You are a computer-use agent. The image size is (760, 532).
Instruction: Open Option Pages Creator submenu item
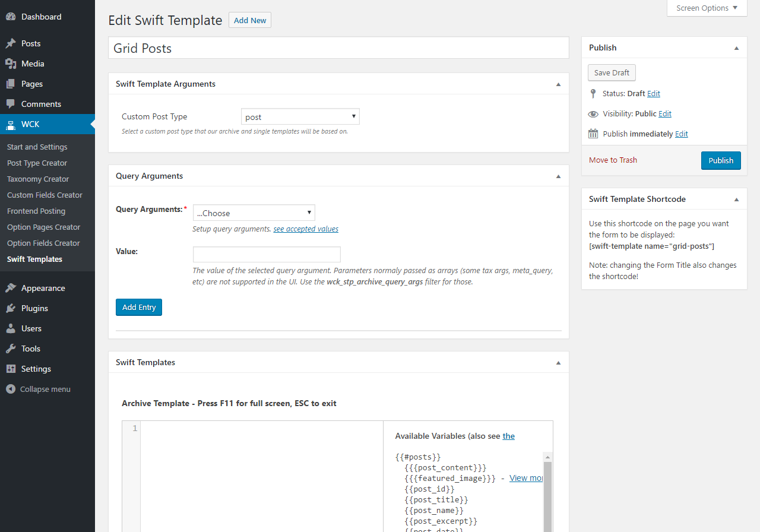pyautogui.click(x=43, y=227)
